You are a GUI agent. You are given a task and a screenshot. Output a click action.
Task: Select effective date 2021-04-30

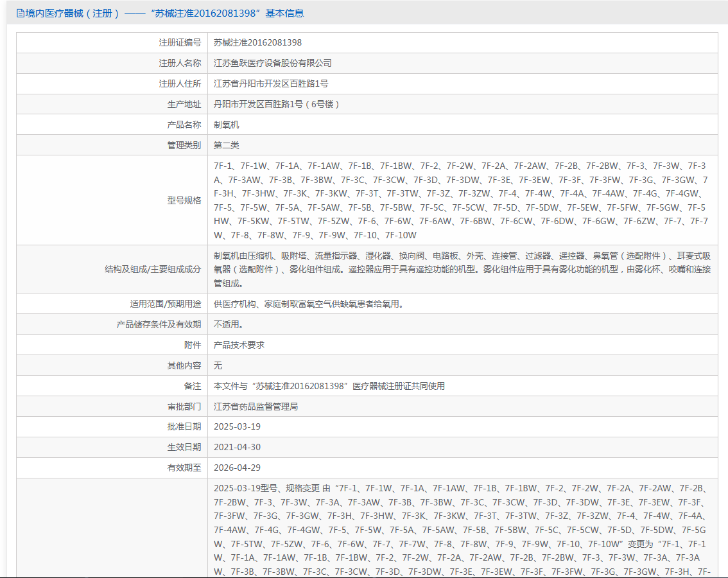pos(237,447)
